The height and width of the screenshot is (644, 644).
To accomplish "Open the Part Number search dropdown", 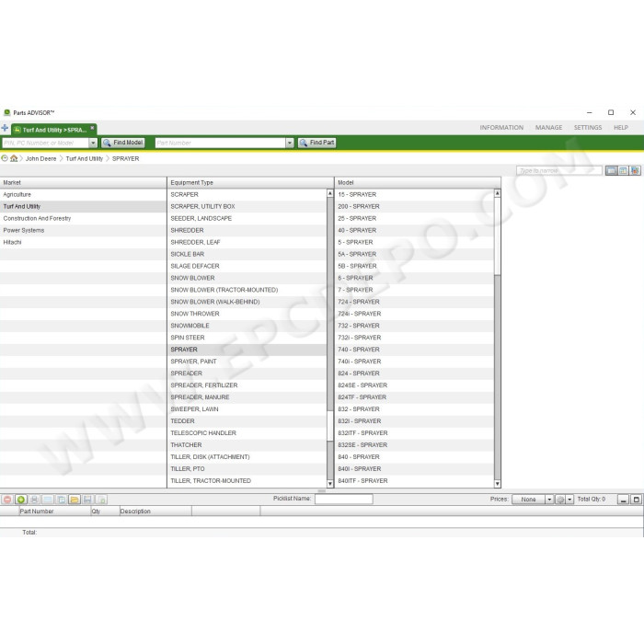I will [x=290, y=143].
